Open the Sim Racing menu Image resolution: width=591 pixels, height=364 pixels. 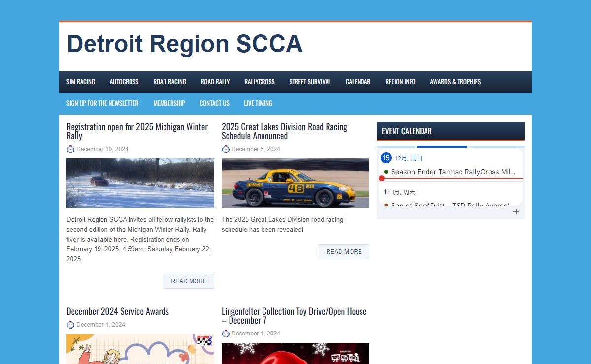click(81, 82)
